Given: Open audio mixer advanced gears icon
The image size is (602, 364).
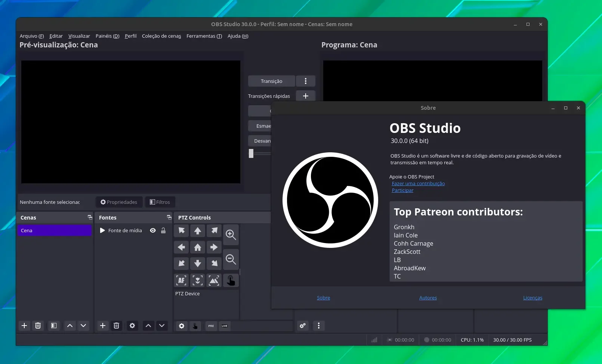Looking at the screenshot, I should [303, 326].
